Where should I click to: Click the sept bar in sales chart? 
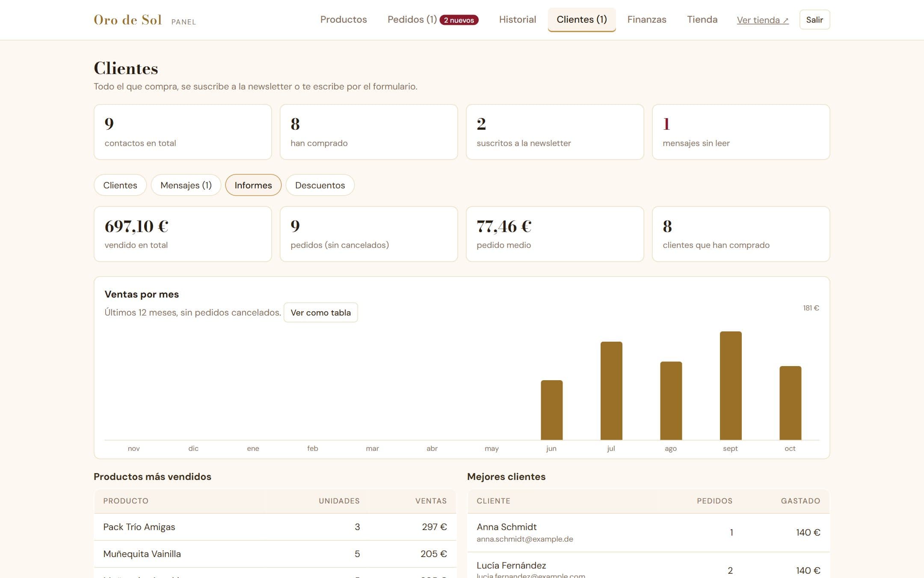[x=731, y=386]
